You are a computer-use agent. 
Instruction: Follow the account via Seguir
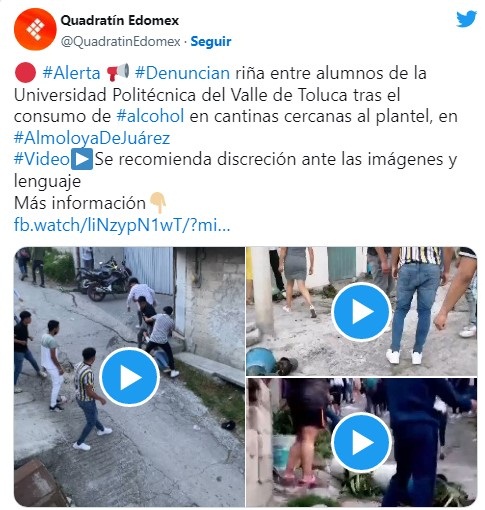pos(211,41)
